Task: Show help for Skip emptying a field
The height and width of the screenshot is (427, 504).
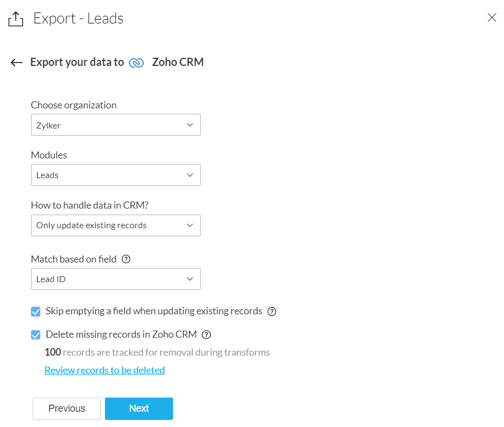Action: [272, 312]
